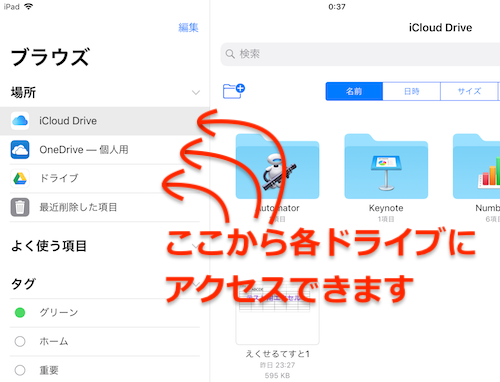Image resolution: width=500 pixels, height=382 pixels.
Task: Click the えくせるてすと1 file name
Action: (277, 354)
